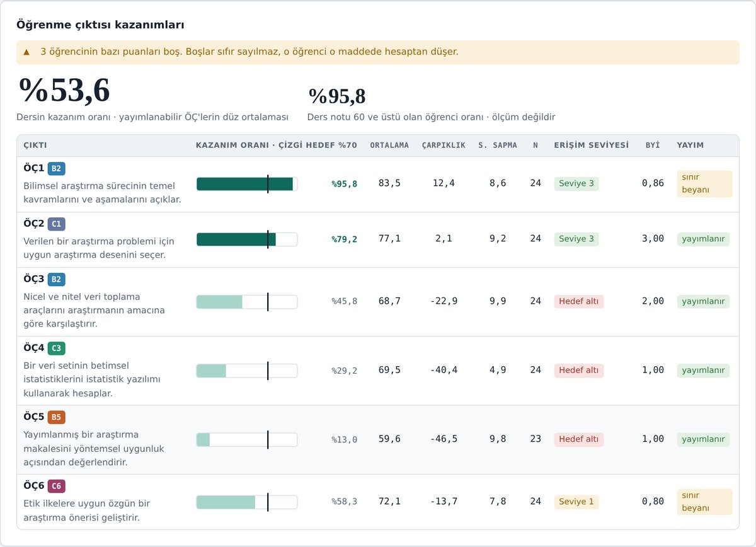Screen dimensions: 756x547
Task: Select the C6 badge next to ÖÇ6
Action: (x=57, y=486)
